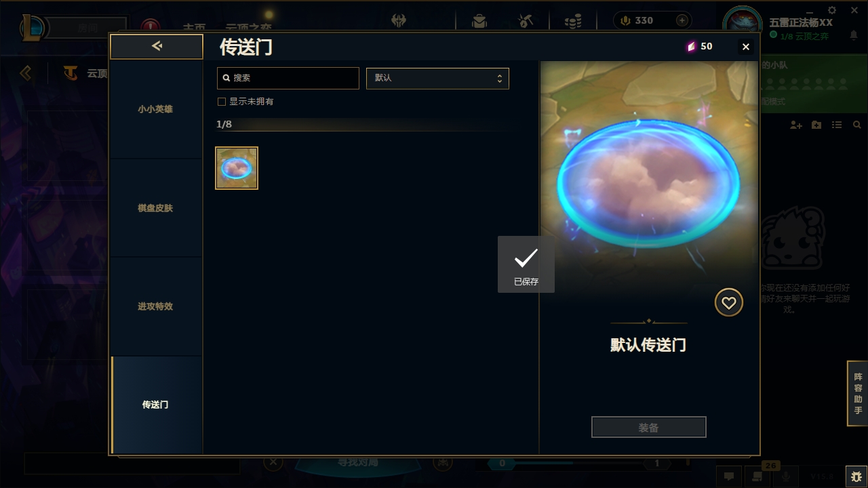
Task: Switch to the 棋盘皮肤 tab
Action: pos(156,208)
